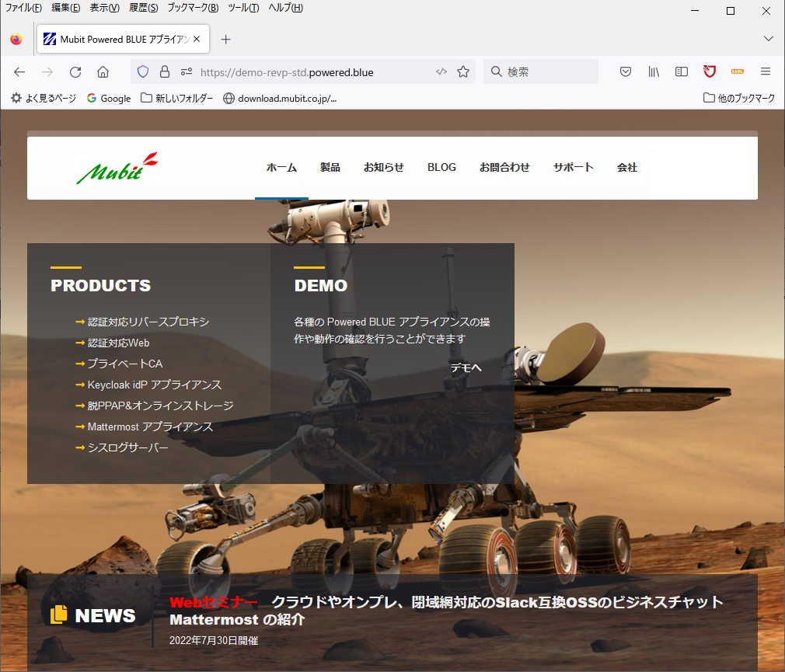Open download.mubit.co.jp bookmark
The height and width of the screenshot is (672, 785).
[x=280, y=98]
